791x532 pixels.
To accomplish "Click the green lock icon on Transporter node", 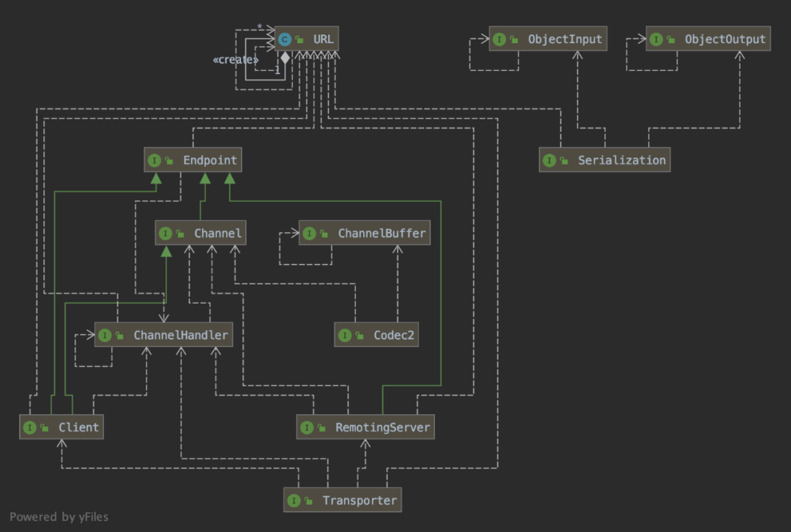I will (x=309, y=501).
